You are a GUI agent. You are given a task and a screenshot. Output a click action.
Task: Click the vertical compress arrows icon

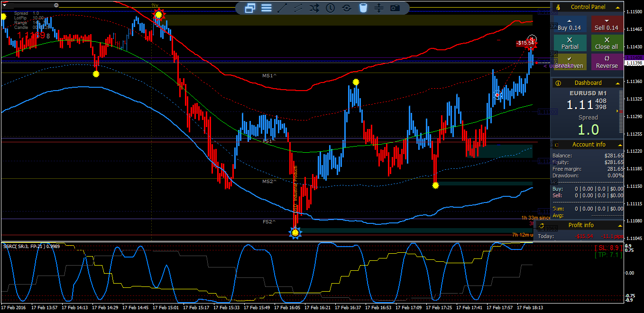click(378, 8)
